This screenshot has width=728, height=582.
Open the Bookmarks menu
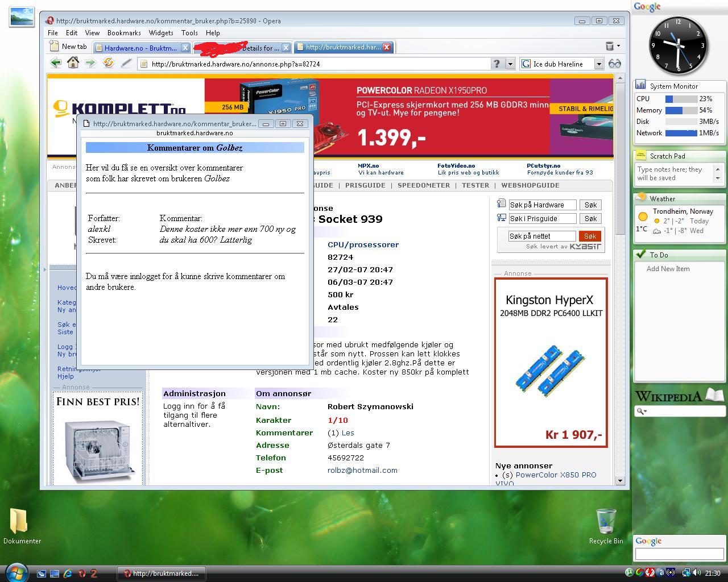(124, 33)
